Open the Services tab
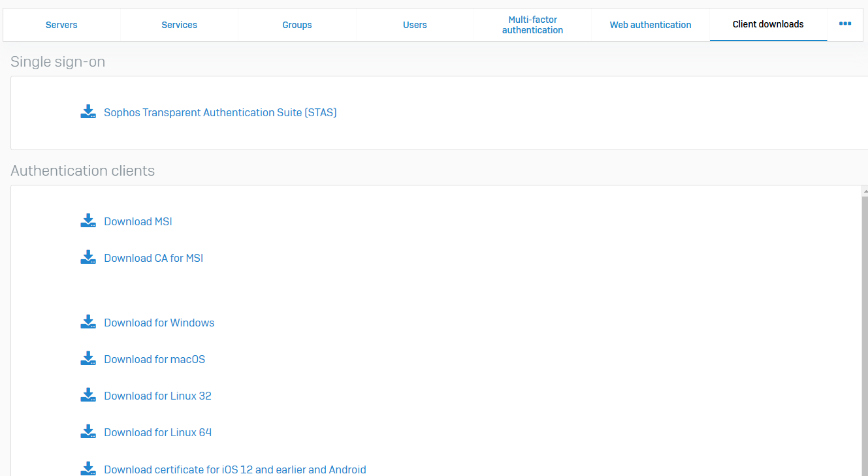This screenshot has width=868, height=476. pyautogui.click(x=180, y=25)
